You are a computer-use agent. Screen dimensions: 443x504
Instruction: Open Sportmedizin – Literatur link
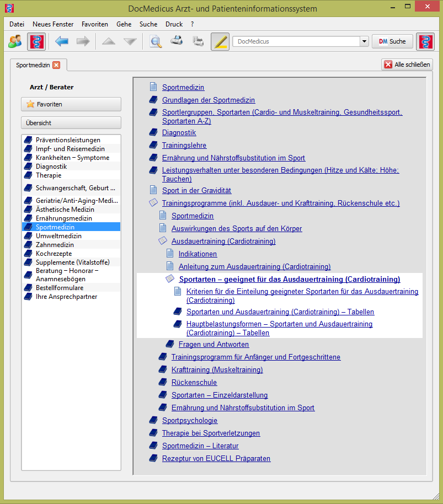click(200, 446)
